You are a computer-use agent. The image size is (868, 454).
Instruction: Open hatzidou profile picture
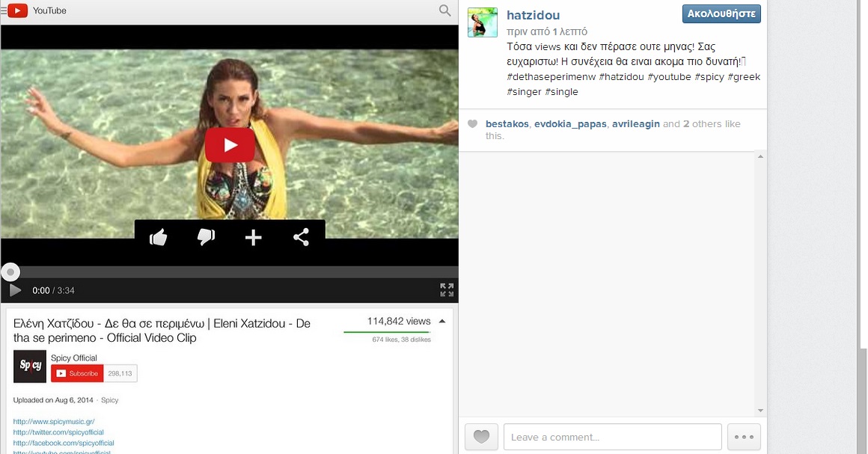(x=483, y=22)
